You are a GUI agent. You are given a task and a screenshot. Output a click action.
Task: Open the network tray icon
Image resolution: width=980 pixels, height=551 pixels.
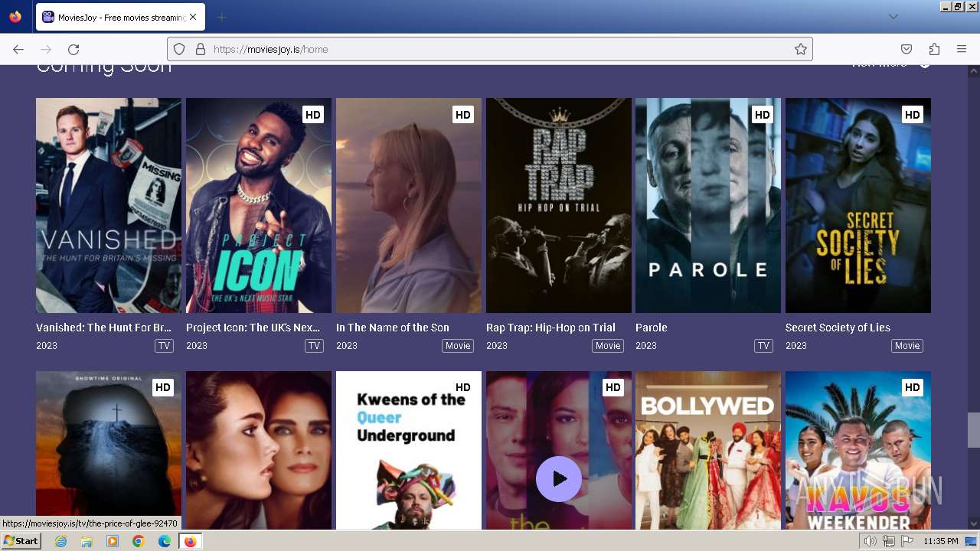point(889,541)
